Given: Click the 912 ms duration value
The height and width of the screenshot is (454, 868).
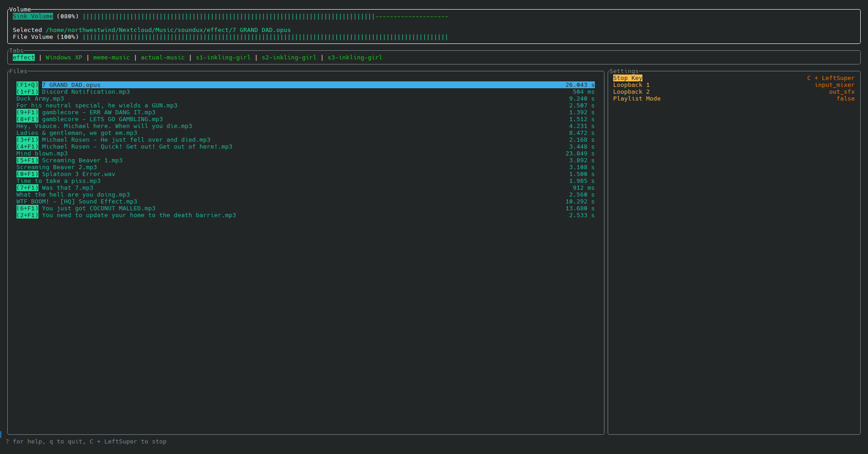Looking at the screenshot, I should coord(584,188).
